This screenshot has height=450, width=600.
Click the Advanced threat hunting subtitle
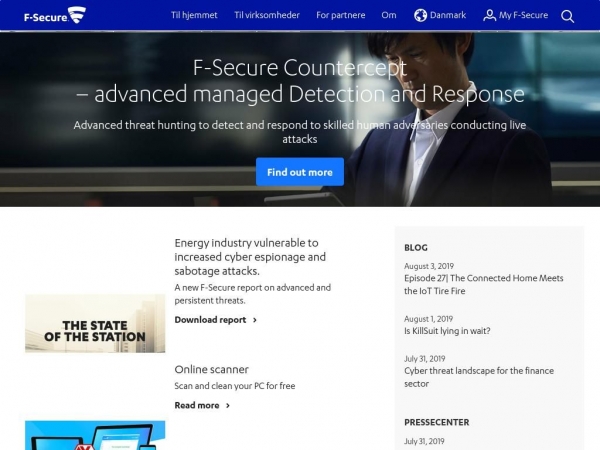[x=300, y=132]
